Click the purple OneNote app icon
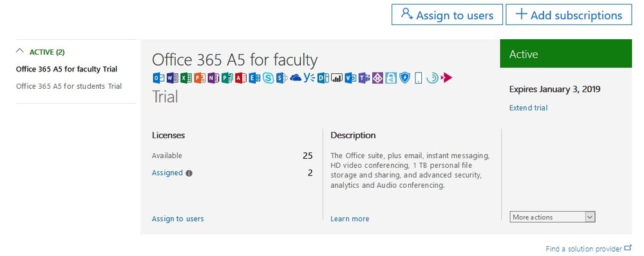The height and width of the screenshot is (256, 644). click(x=214, y=78)
